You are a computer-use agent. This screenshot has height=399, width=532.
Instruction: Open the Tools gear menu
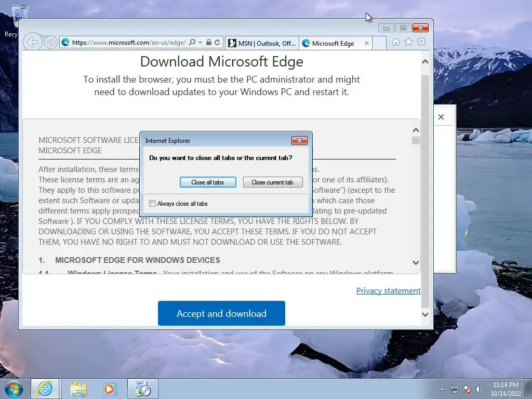click(x=421, y=42)
